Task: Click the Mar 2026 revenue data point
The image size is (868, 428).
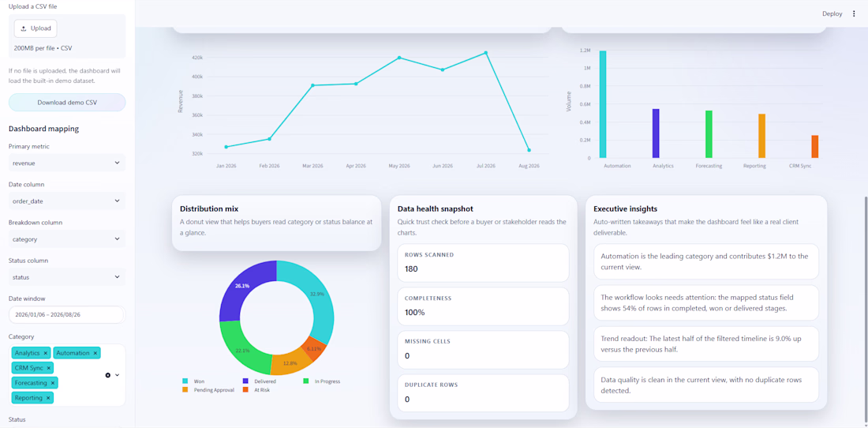Action: (312, 85)
